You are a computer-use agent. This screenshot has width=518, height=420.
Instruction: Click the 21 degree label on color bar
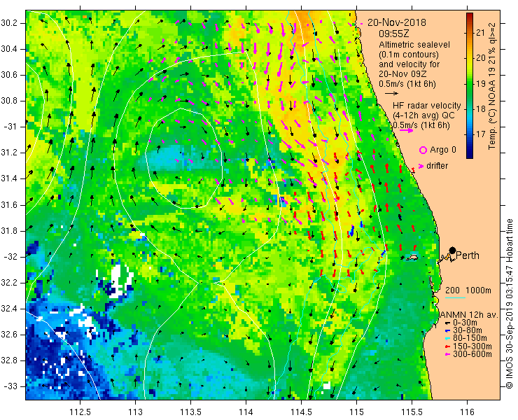[481, 33]
